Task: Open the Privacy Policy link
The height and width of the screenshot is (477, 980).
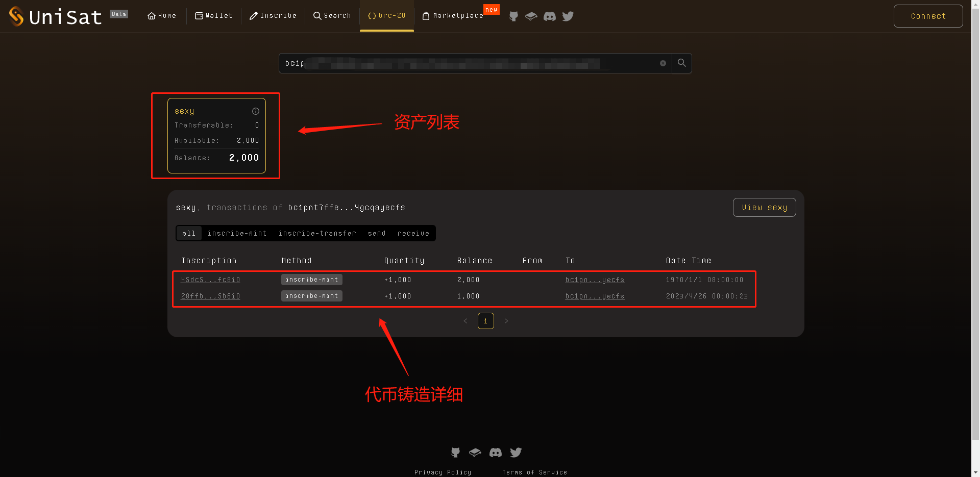Action: pos(443,472)
